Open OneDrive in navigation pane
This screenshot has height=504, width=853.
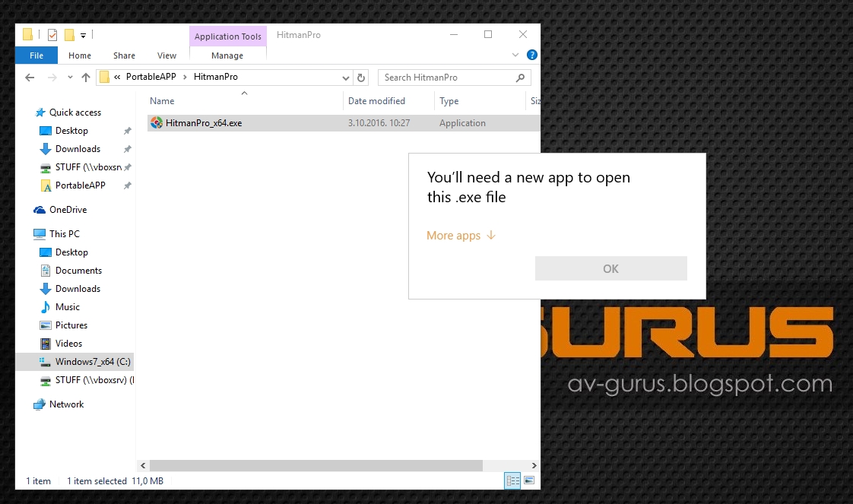[x=68, y=210]
